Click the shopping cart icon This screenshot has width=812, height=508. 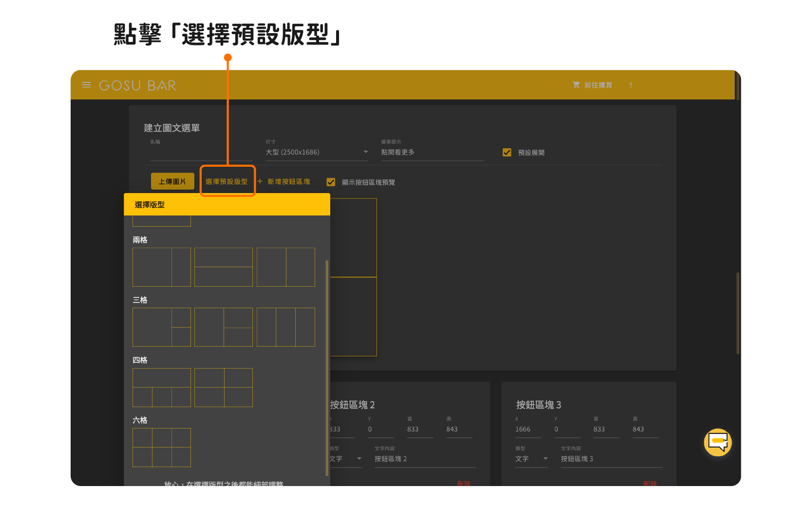click(576, 85)
